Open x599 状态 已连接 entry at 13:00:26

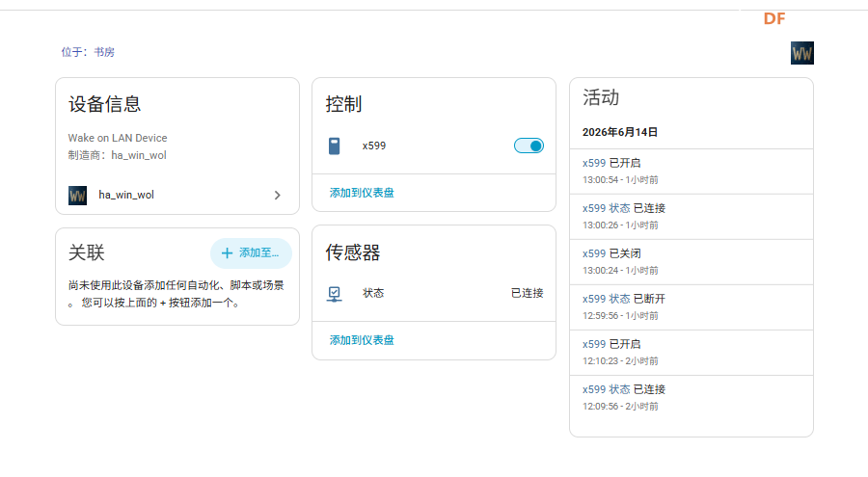691,217
